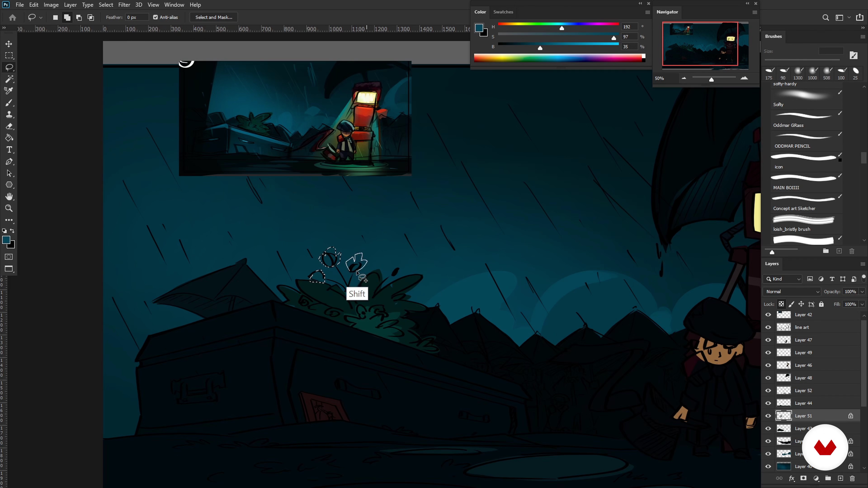The width and height of the screenshot is (868, 488).
Task: Delete the selected layer with trash icon
Action: coord(852,478)
